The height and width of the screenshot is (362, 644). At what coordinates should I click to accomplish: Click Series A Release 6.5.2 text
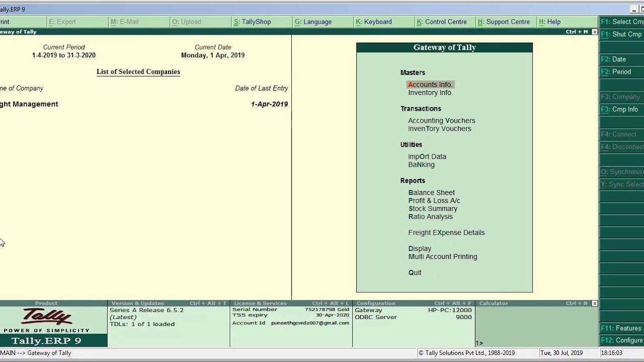(x=146, y=310)
